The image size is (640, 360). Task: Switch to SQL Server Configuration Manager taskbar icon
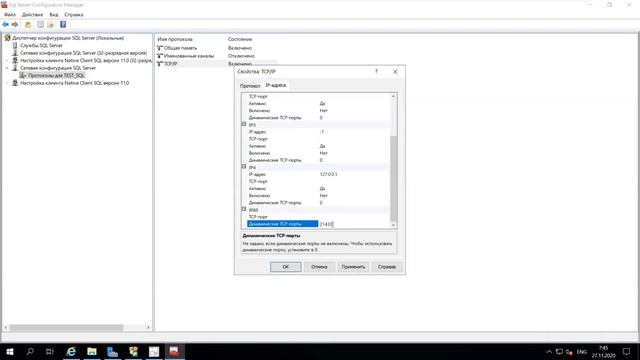pyautogui.click(x=174, y=351)
